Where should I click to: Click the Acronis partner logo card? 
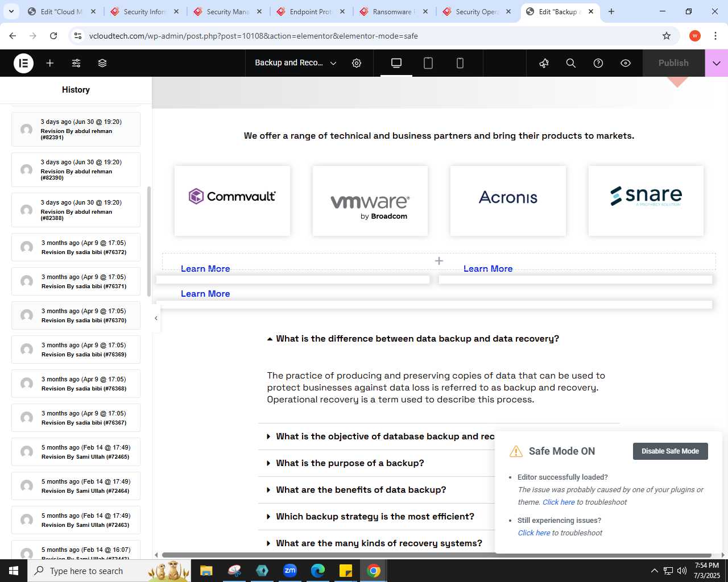(508, 201)
